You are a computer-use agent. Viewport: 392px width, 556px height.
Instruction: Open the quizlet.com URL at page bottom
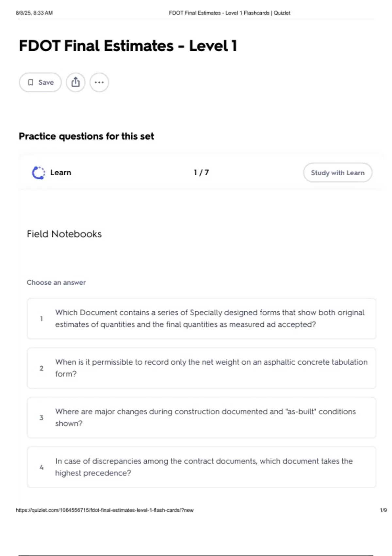click(x=105, y=510)
